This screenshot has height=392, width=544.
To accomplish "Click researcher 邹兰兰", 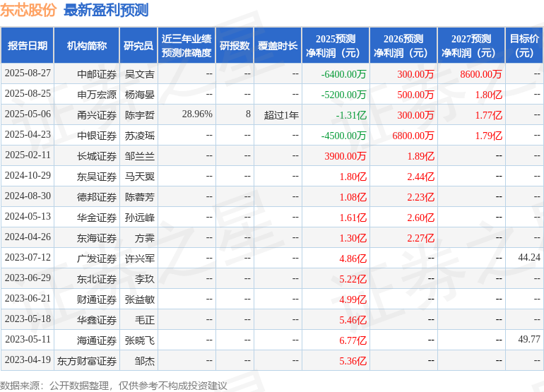I will click(139, 156).
